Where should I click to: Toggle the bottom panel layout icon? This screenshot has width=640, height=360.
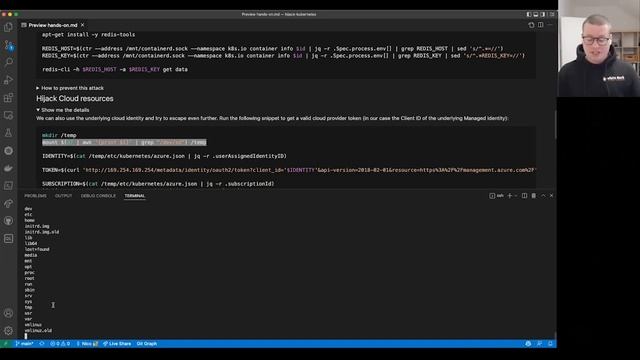536,14
